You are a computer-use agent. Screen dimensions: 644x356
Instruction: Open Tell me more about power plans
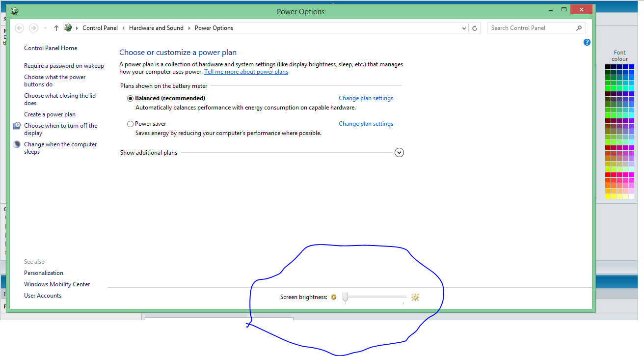tap(246, 72)
